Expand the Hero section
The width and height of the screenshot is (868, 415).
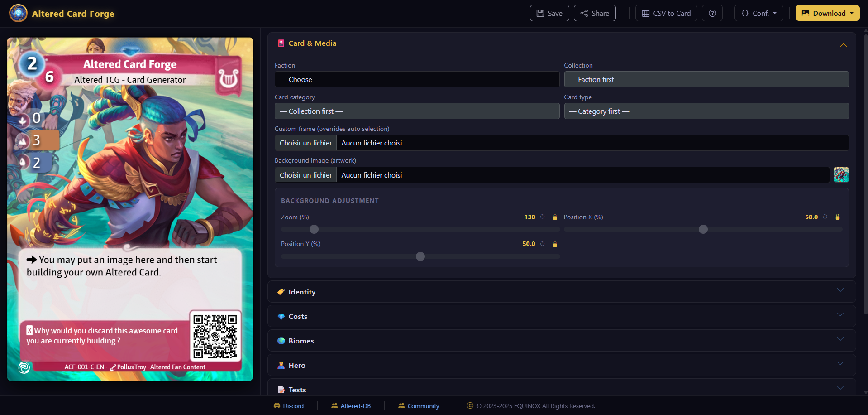(x=840, y=364)
